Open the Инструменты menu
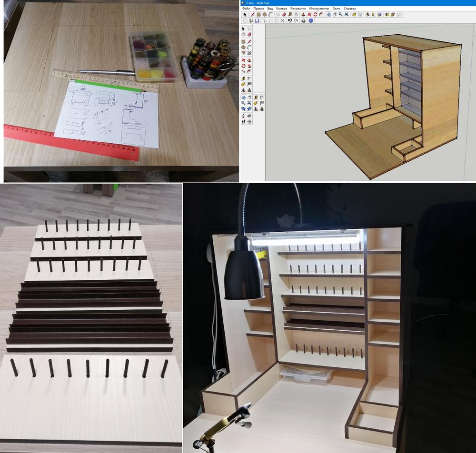 pyautogui.click(x=319, y=9)
